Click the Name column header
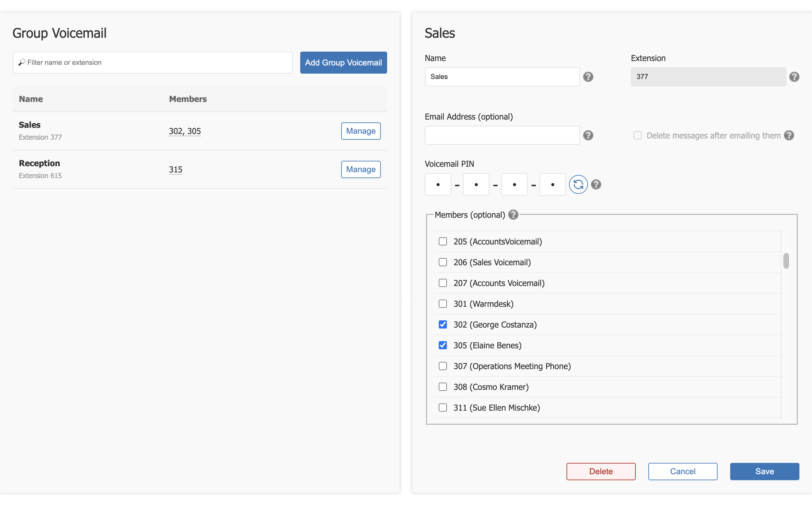 (x=31, y=99)
